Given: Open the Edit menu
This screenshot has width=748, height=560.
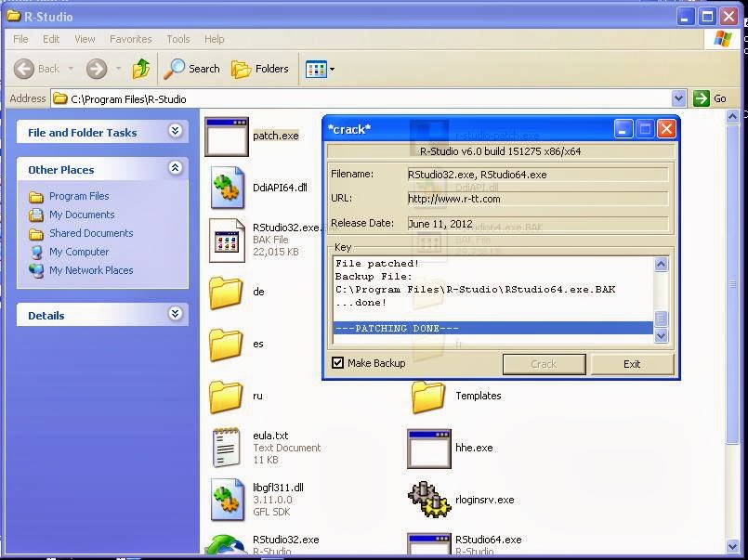Looking at the screenshot, I should pos(51,39).
